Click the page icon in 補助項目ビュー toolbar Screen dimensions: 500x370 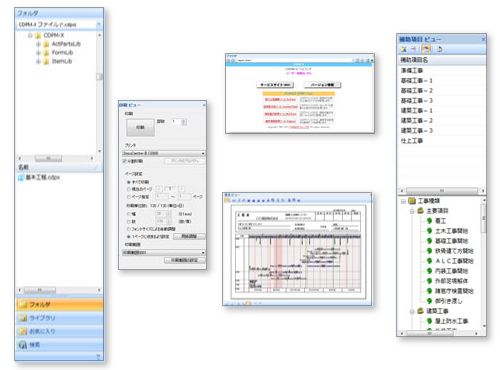tap(440, 49)
